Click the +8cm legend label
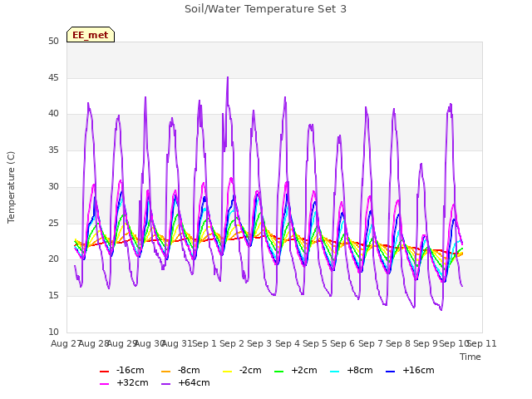 coord(360,370)
